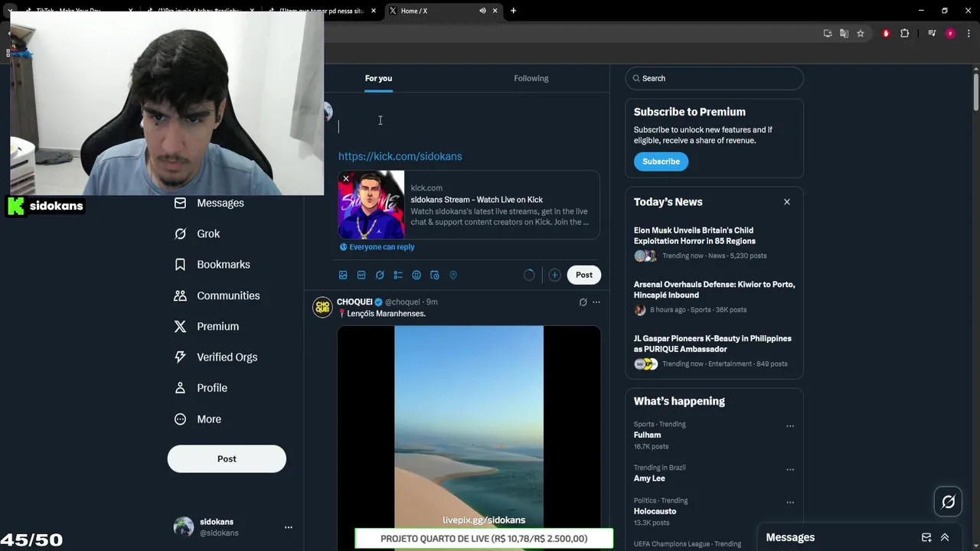The width and height of the screenshot is (980, 551).
Task: Open more options for Amy Lee trend
Action: click(x=790, y=470)
